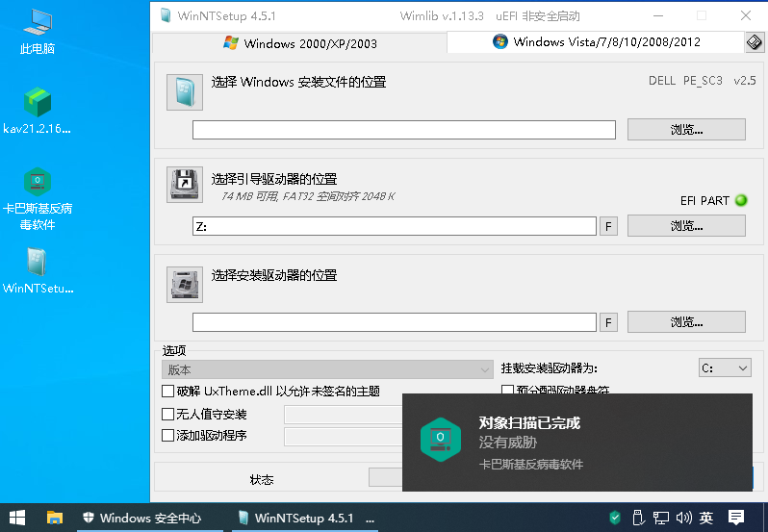Screen dimensions: 768x532
Task: Switch to the Windows Vista/7/8/10/2008/2012 tab
Action: [596, 41]
